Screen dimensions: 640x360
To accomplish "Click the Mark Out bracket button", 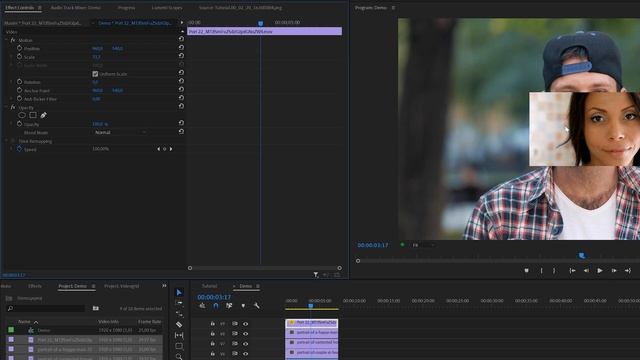I will (554, 271).
